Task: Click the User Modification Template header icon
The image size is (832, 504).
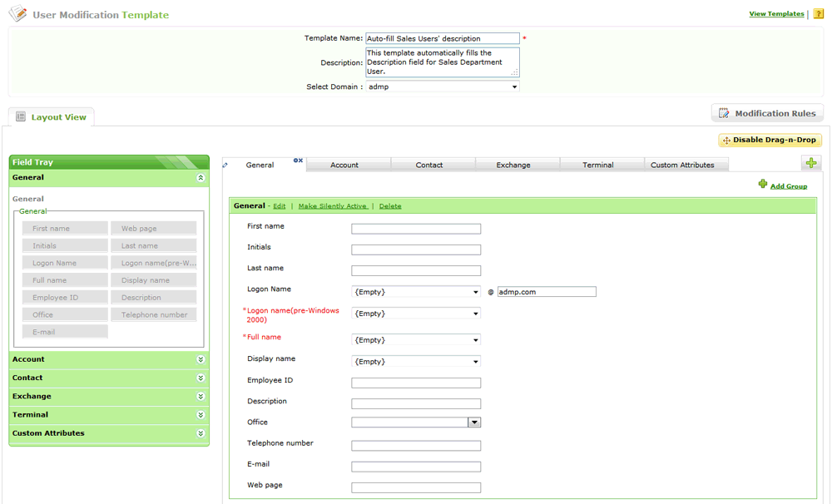Action: (17, 14)
